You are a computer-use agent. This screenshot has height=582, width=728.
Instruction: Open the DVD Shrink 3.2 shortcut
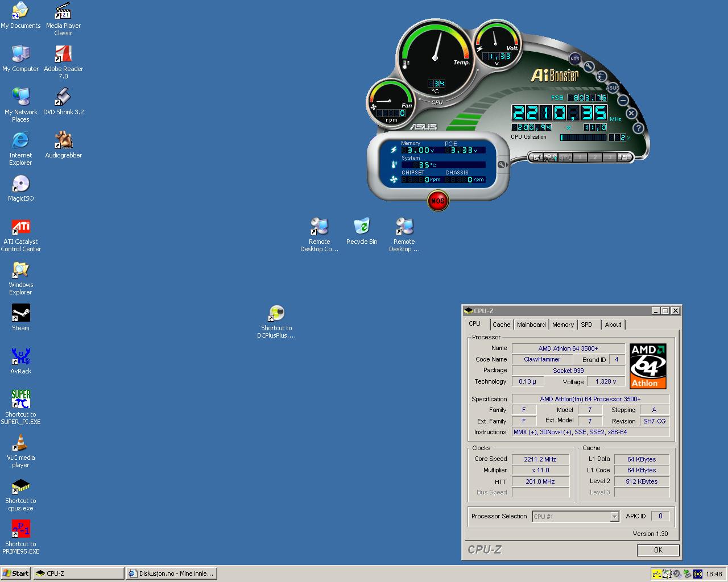tap(63, 102)
